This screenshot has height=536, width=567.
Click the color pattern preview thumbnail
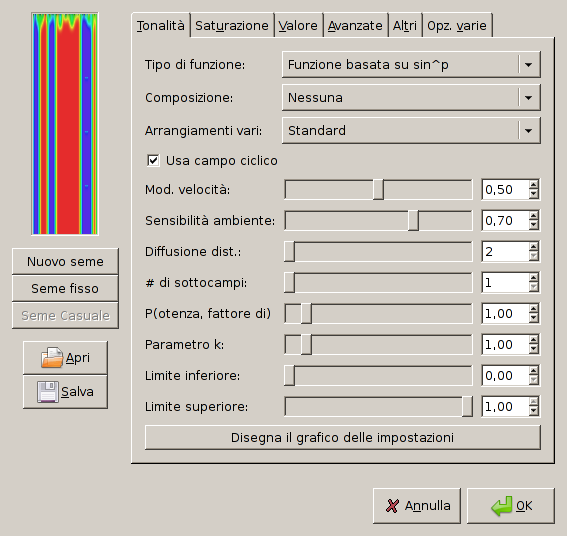[x=65, y=124]
